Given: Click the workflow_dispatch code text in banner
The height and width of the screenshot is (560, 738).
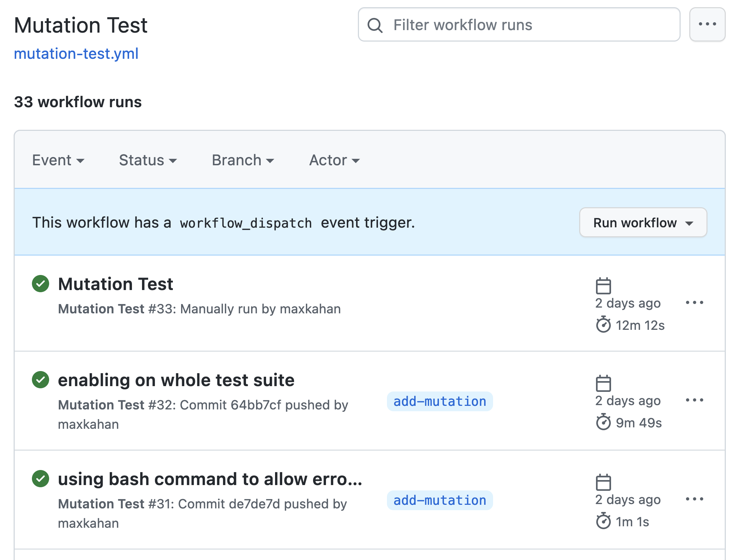Looking at the screenshot, I should click(246, 223).
